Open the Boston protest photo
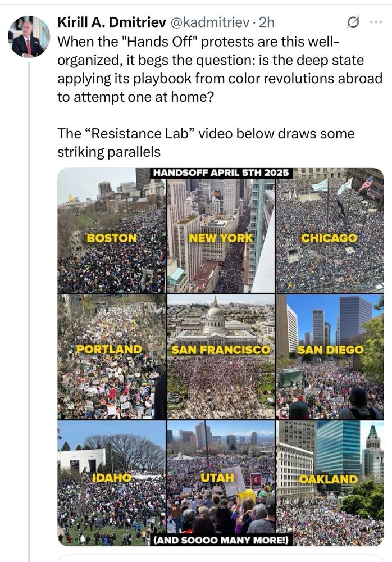This screenshot has height=562, width=392. coord(112,230)
